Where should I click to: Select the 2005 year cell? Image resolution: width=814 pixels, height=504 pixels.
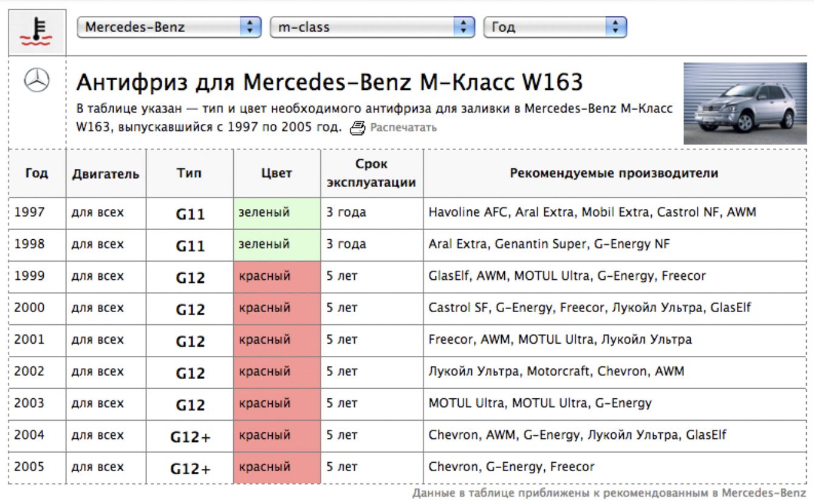[37, 468]
